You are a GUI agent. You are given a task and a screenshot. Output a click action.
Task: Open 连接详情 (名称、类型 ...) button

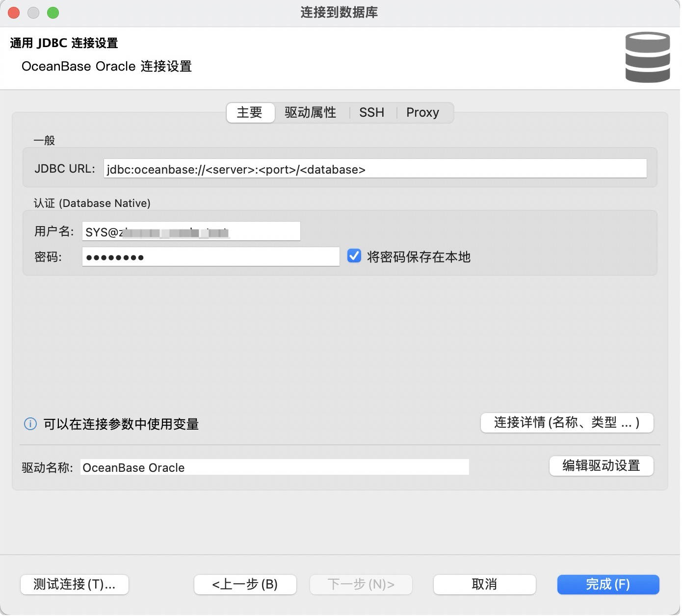pos(567,423)
